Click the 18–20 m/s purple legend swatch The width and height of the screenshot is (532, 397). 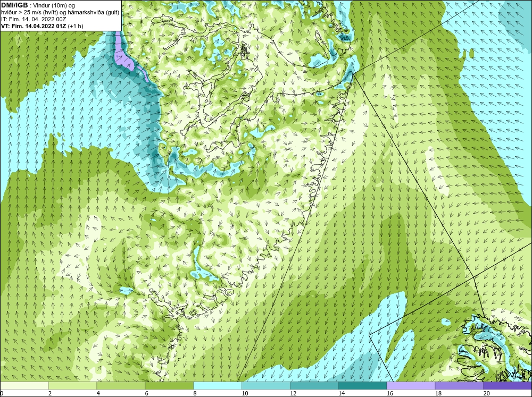click(x=459, y=386)
